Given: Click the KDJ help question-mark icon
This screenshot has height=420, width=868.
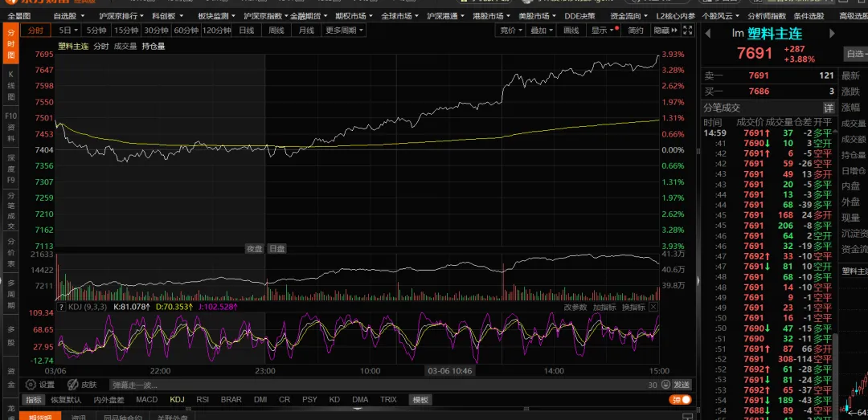Looking at the screenshot, I should point(61,307).
